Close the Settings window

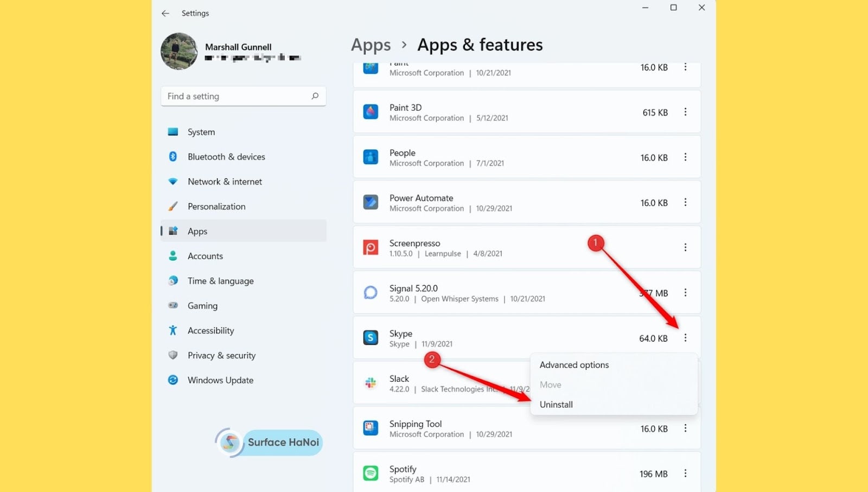pyautogui.click(x=701, y=8)
